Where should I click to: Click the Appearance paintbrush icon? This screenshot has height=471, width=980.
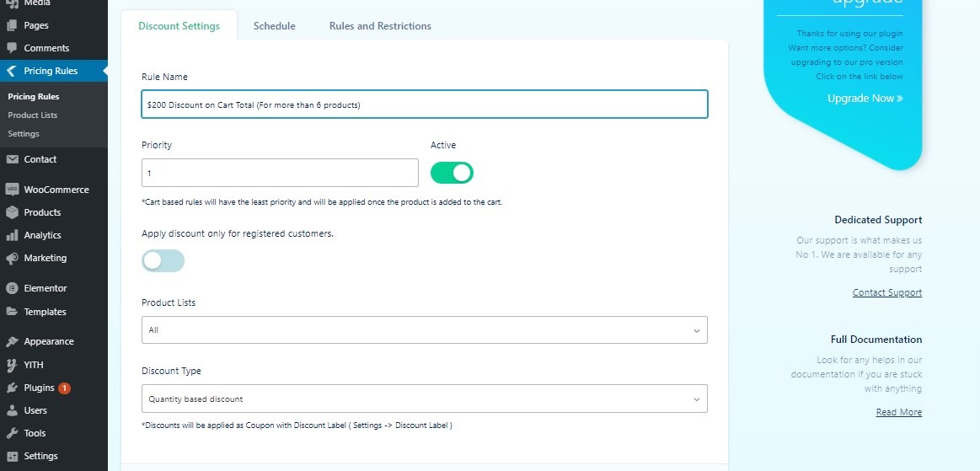coord(12,342)
